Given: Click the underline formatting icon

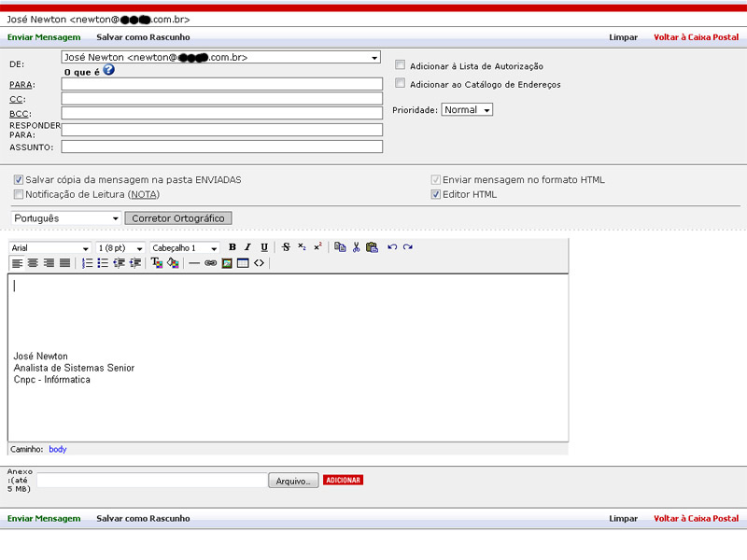Looking at the screenshot, I should tap(264, 247).
